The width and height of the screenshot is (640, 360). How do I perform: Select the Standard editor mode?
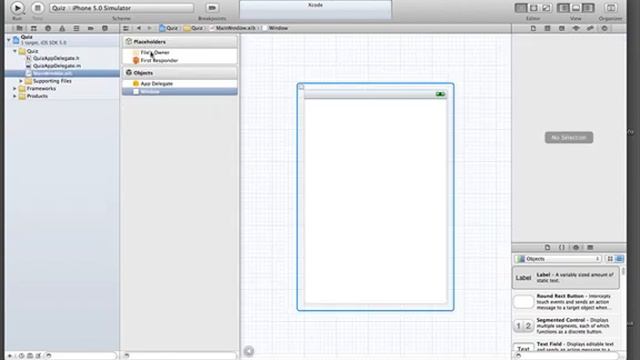(521, 8)
